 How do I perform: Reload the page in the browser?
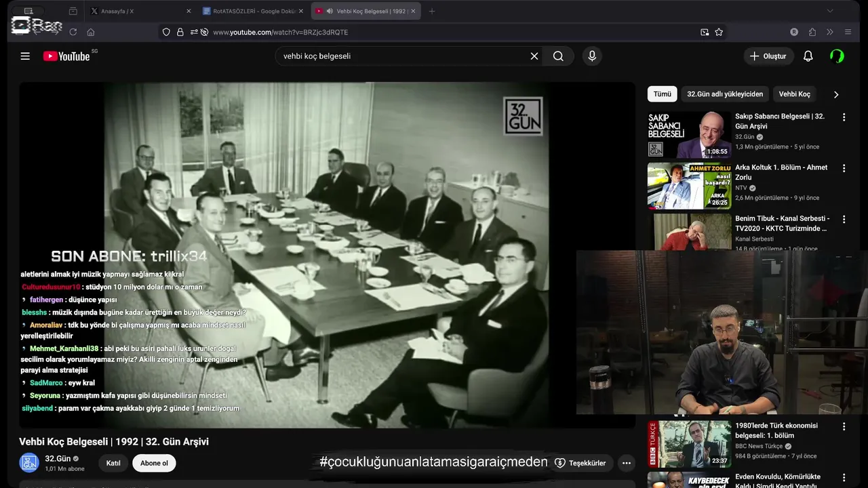pyautogui.click(x=73, y=32)
